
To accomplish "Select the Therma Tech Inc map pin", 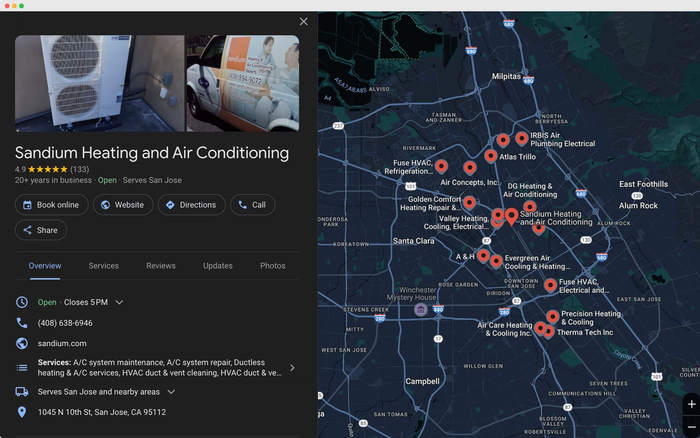I will tap(550, 332).
